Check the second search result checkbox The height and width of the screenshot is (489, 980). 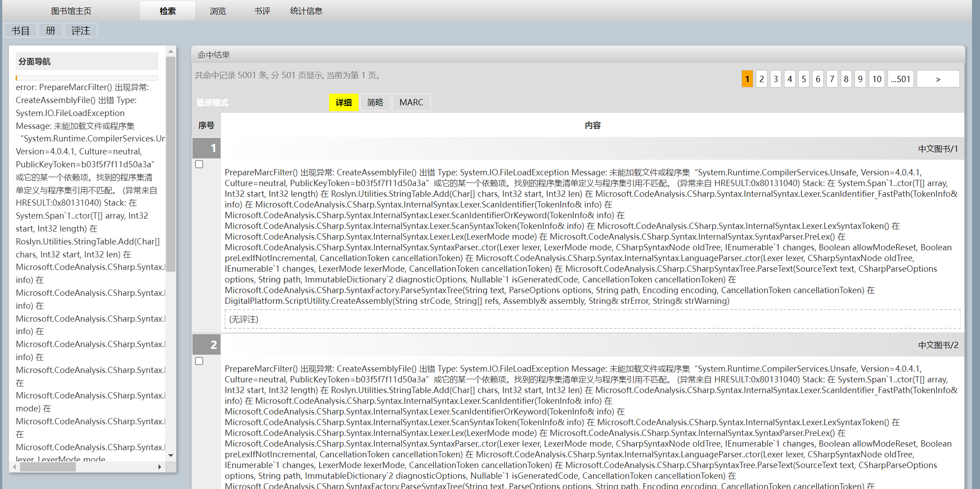[199, 361]
